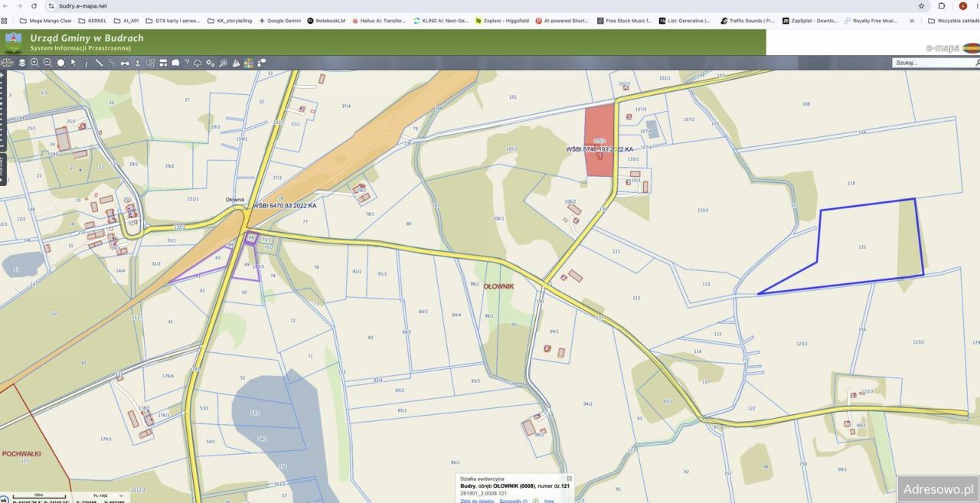Close the Działka ewidencyjna popup
Screen dimensions: 980x503
[569, 479]
